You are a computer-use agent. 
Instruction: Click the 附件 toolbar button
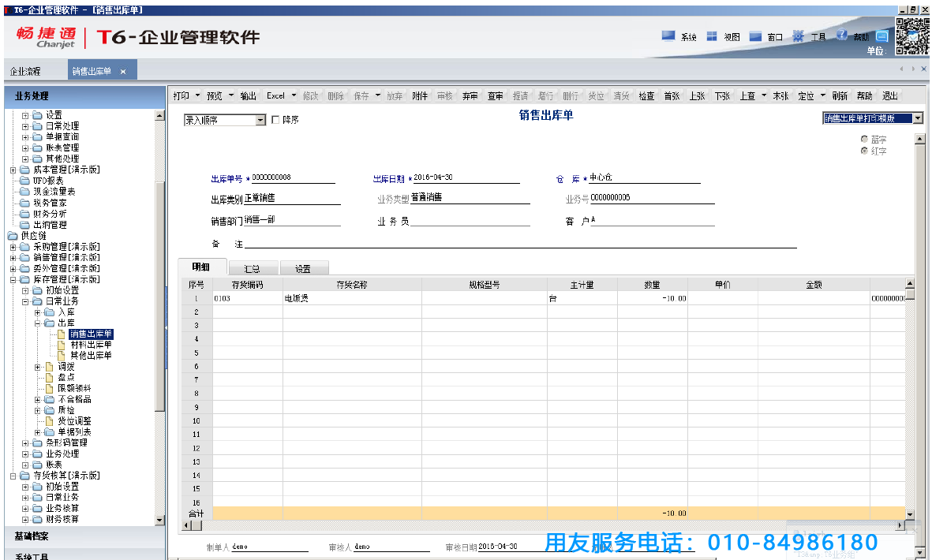click(x=420, y=95)
